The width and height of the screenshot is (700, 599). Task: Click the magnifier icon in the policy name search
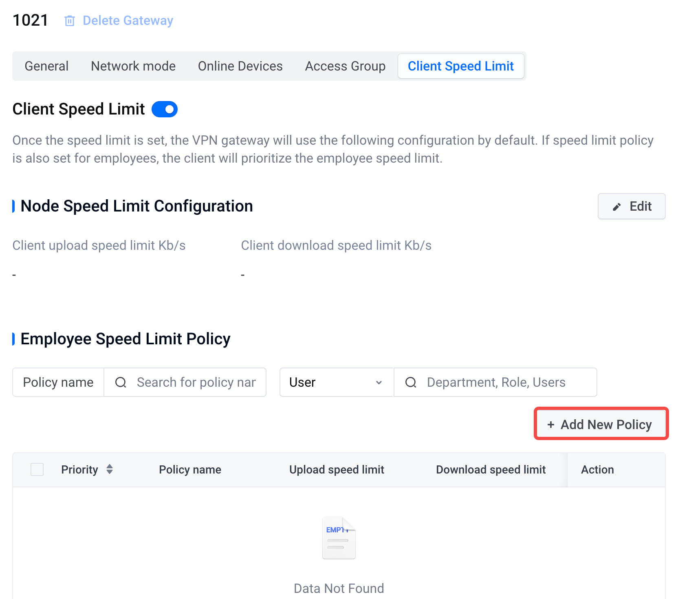click(121, 382)
